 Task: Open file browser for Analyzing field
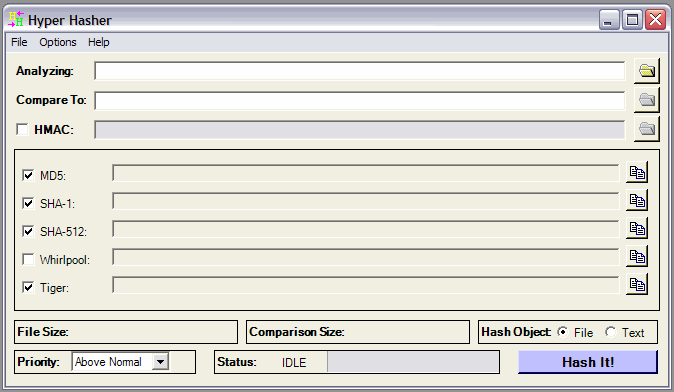pyautogui.click(x=646, y=71)
